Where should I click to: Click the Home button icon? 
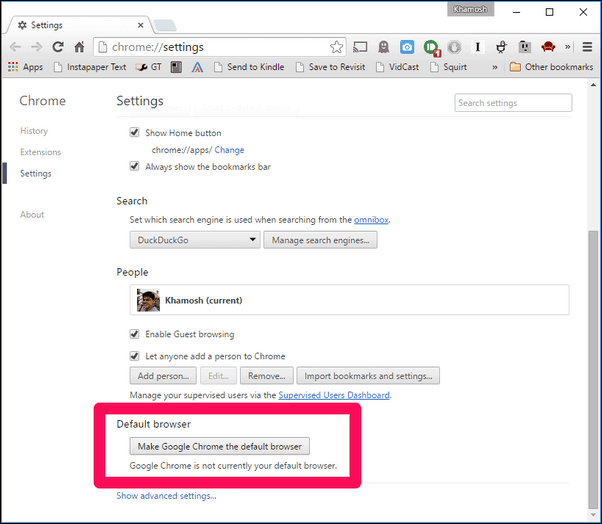click(80, 46)
